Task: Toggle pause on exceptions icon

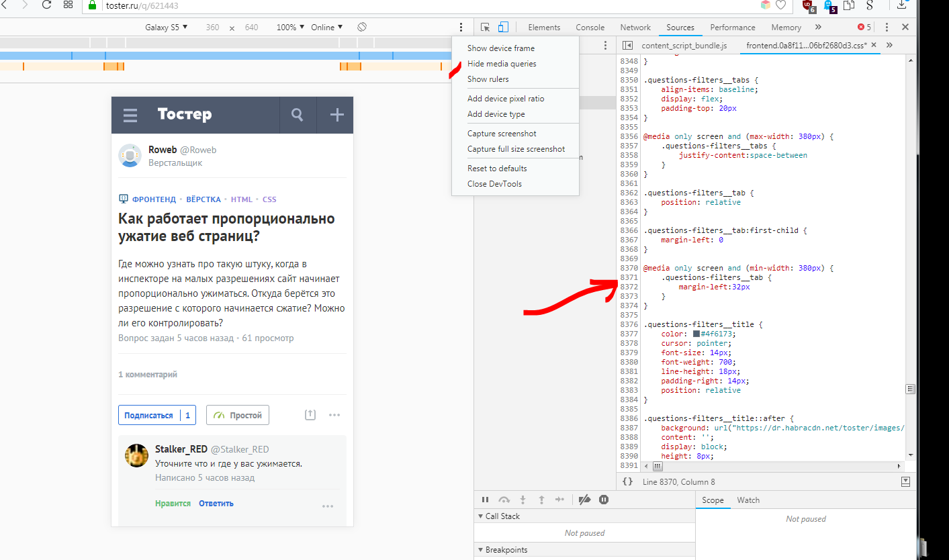Action: (x=604, y=500)
